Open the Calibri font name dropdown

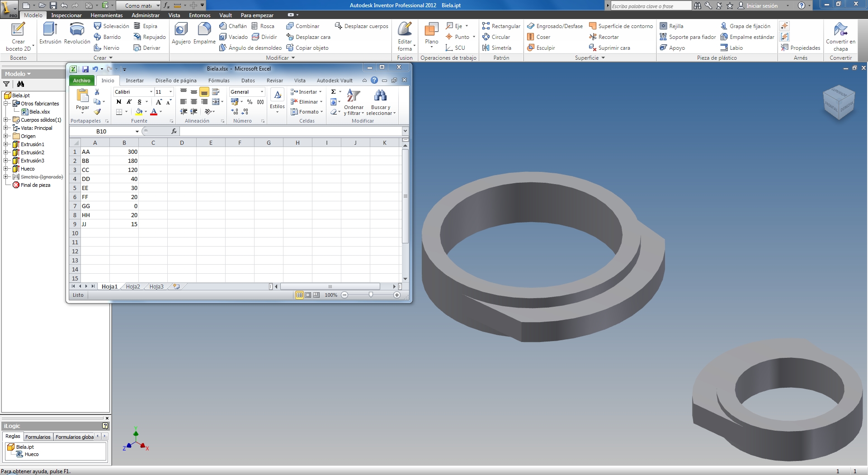tap(151, 92)
